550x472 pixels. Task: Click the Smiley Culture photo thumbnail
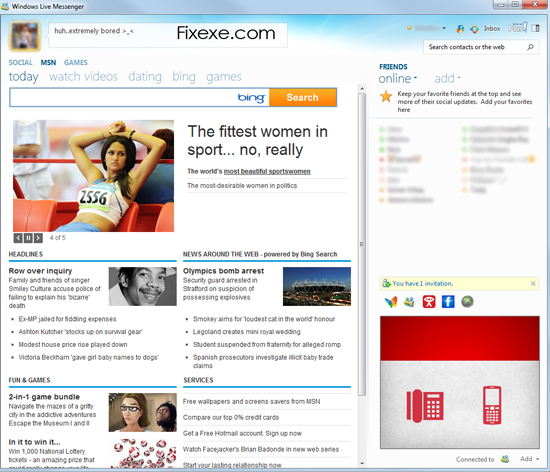click(x=142, y=286)
